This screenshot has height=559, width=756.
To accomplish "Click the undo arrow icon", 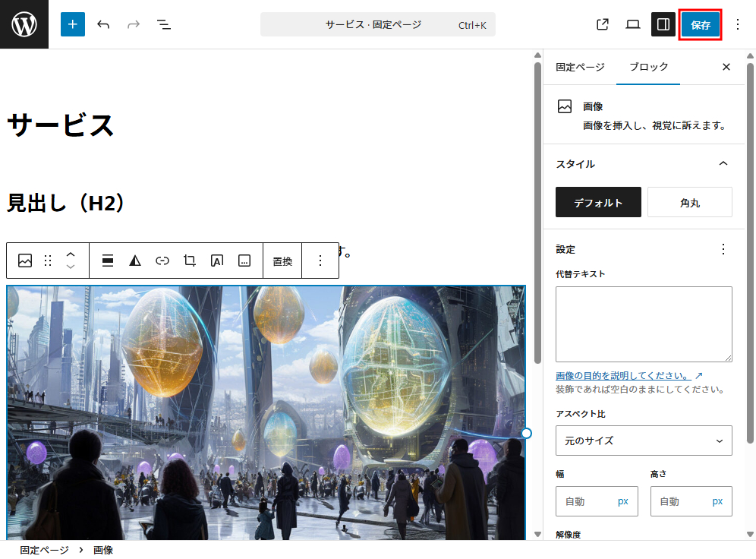I will pyautogui.click(x=103, y=24).
